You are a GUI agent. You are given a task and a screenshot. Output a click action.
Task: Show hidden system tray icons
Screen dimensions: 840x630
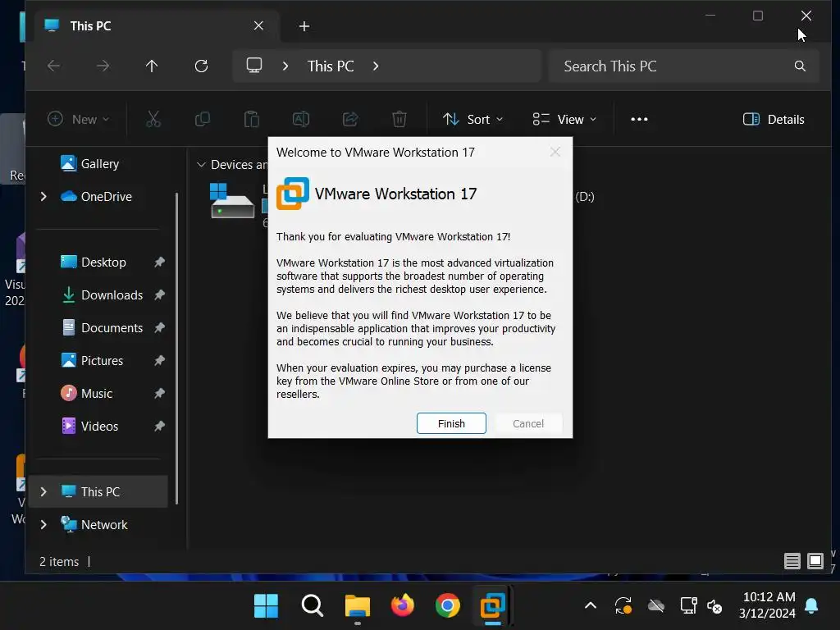(x=591, y=606)
